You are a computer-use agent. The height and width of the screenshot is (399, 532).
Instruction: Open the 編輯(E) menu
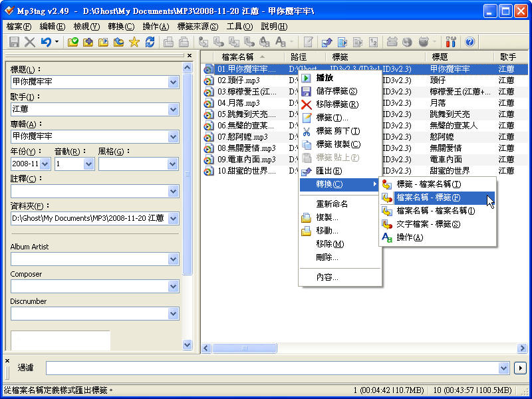point(53,27)
